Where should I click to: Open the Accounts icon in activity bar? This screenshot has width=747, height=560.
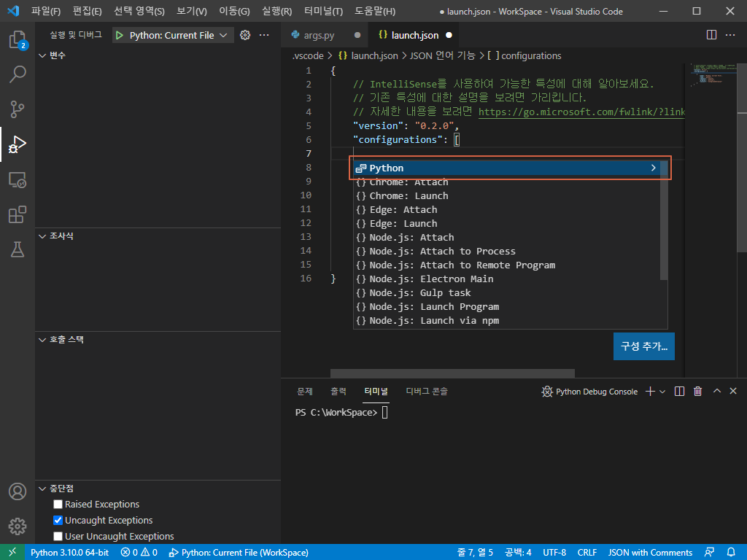(18, 491)
